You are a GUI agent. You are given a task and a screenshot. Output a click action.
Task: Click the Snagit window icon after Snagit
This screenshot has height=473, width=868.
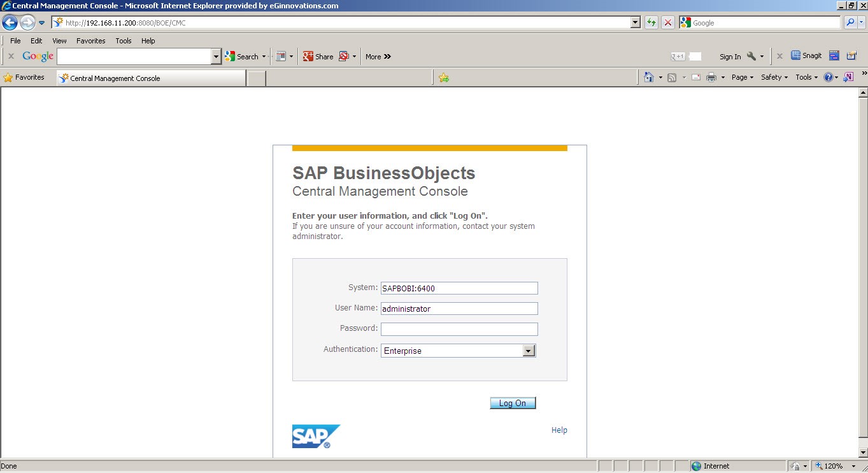(x=834, y=55)
